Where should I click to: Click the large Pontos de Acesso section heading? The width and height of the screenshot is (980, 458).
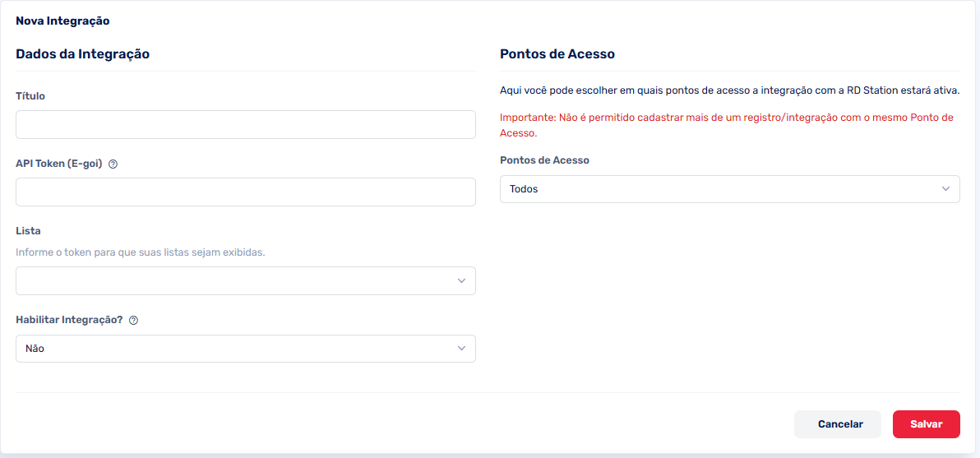557,54
